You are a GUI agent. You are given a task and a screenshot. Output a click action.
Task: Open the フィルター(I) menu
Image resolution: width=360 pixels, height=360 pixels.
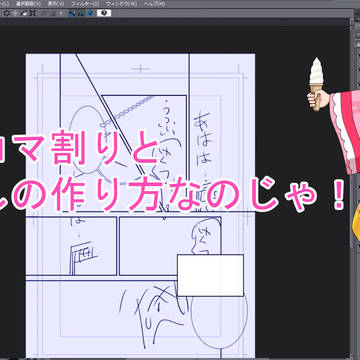(85, 4)
